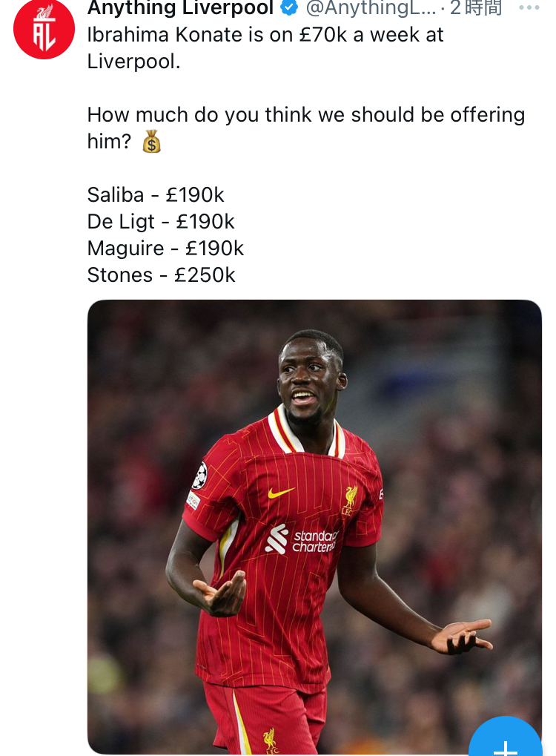This screenshot has width=556, height=756.
Task: Click the Standard Chartered logo in photo
Action: pyautogui.click(x=302, y=540)
